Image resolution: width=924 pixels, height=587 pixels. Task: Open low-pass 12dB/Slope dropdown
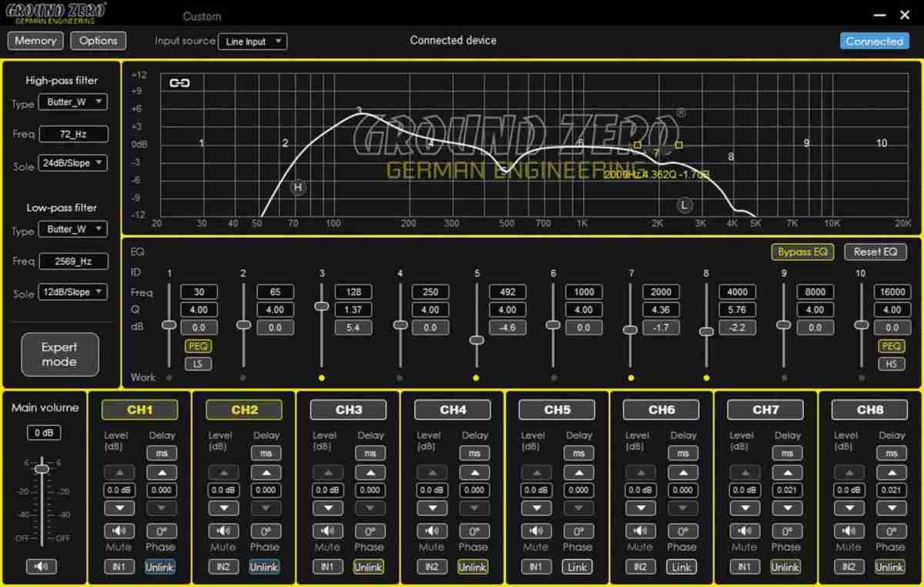tap(72, 292)
